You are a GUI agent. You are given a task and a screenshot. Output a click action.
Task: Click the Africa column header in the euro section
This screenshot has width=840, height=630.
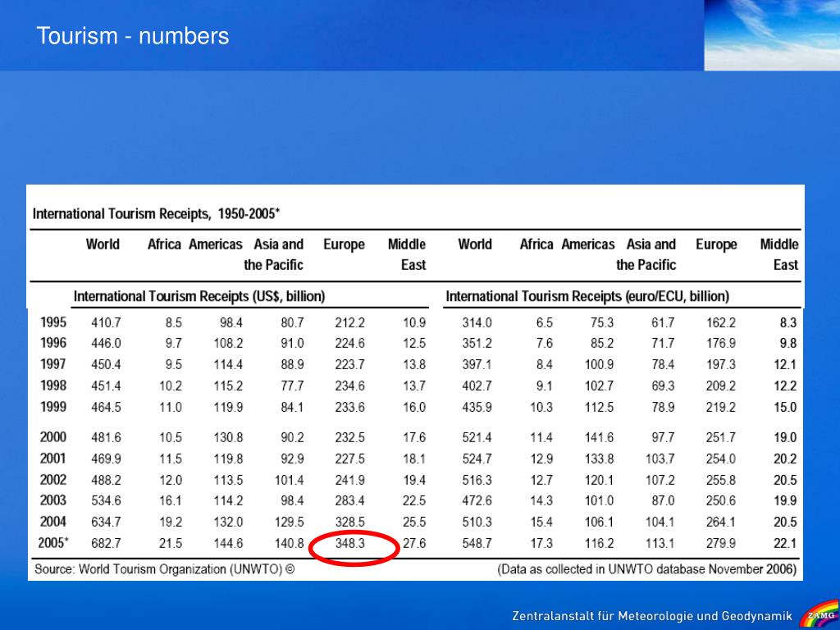pyautogui.click(x=536, y=244)
